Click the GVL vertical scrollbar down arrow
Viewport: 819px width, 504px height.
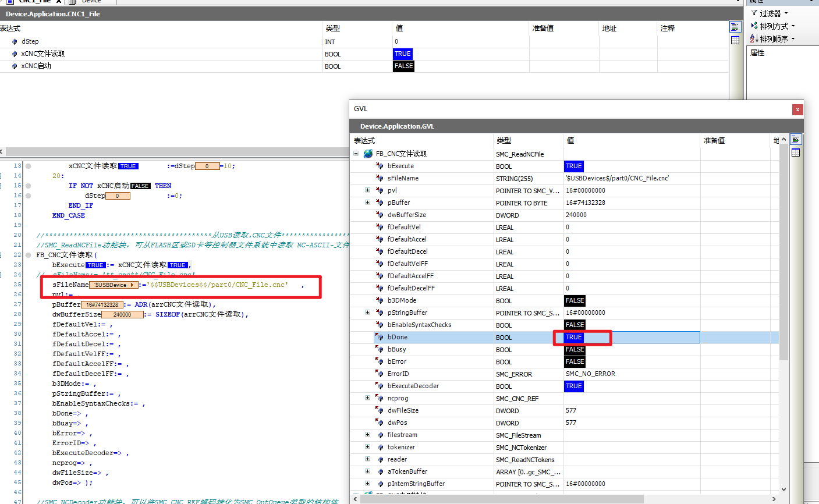pyautogui.click(x=783, y=489)
